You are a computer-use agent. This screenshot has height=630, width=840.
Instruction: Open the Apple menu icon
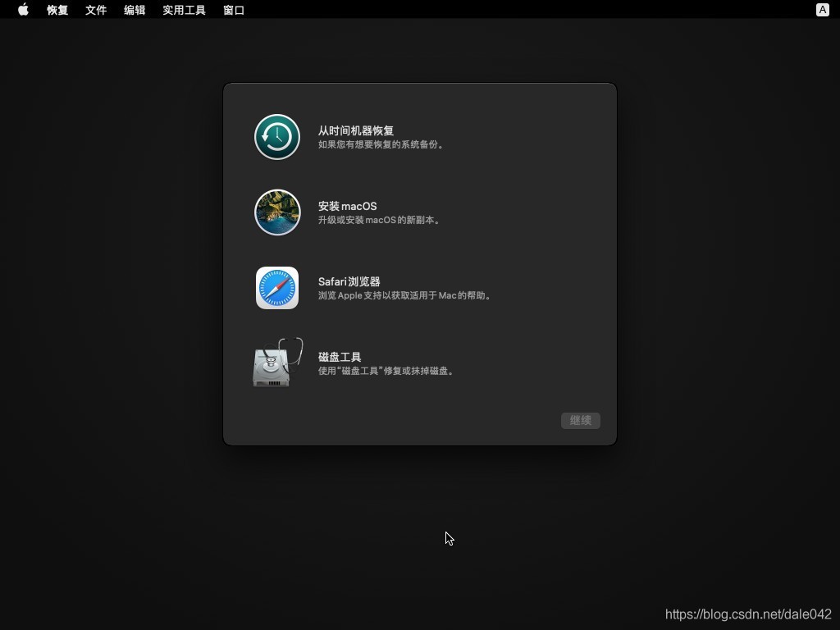pos(23,10)
